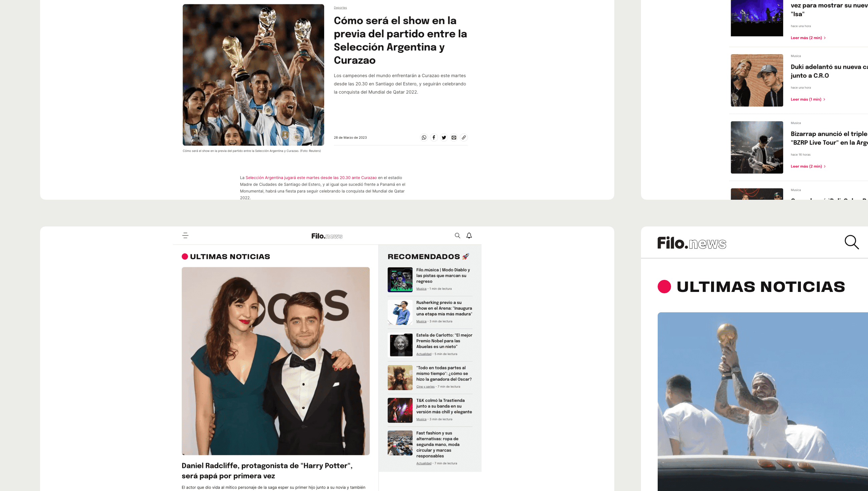
Task: Open Fast fashion recommended article headline
Action: coord(438,444)
